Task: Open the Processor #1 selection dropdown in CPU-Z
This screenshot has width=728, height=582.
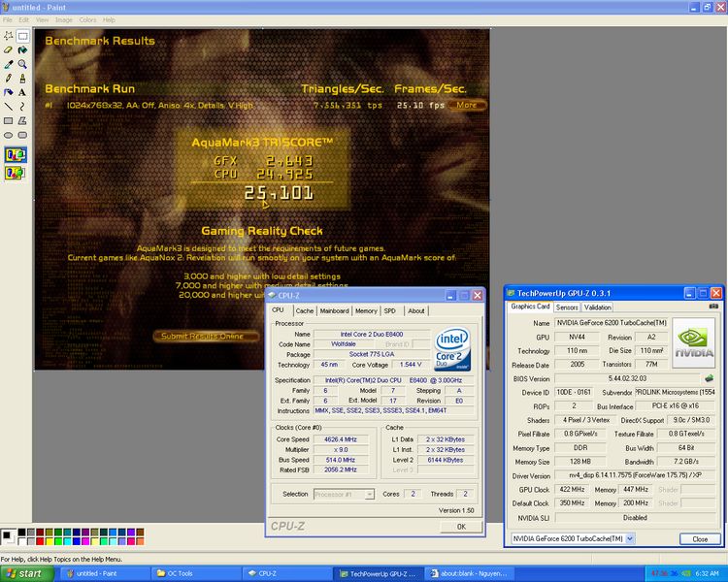Action: (369, 495)
